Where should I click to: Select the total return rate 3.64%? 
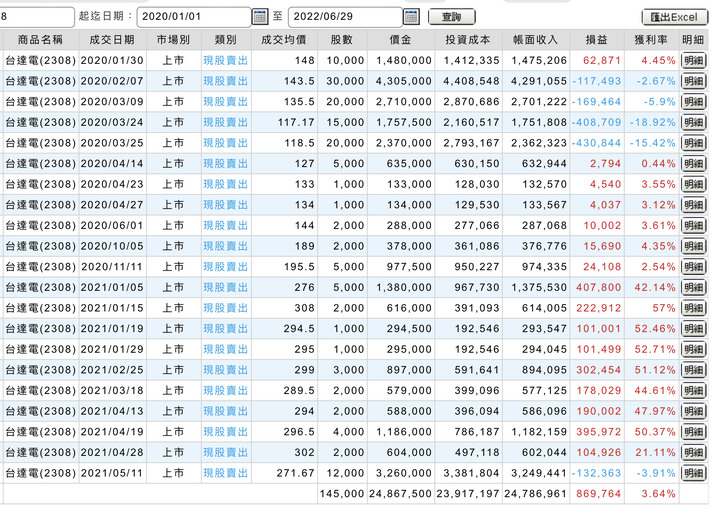click(658, 494)
